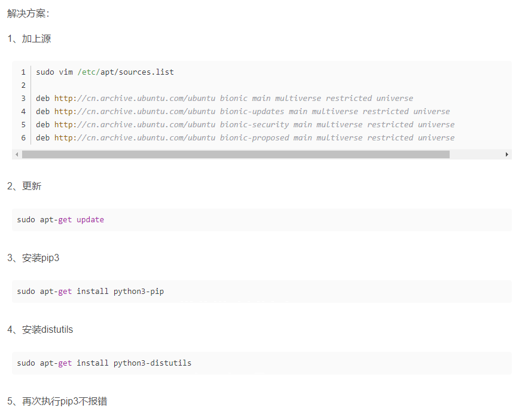Screen dimensions: 522x420
Task: Click the horizontal scrollbar thumb below the sources code
Action: coord(236,154)
